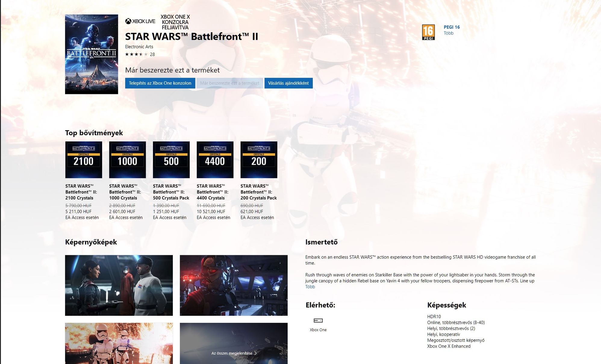The width and height of the screenshot is (601, 364).
Task: Expand the description with Több link
Action: (x=310, y=287)
